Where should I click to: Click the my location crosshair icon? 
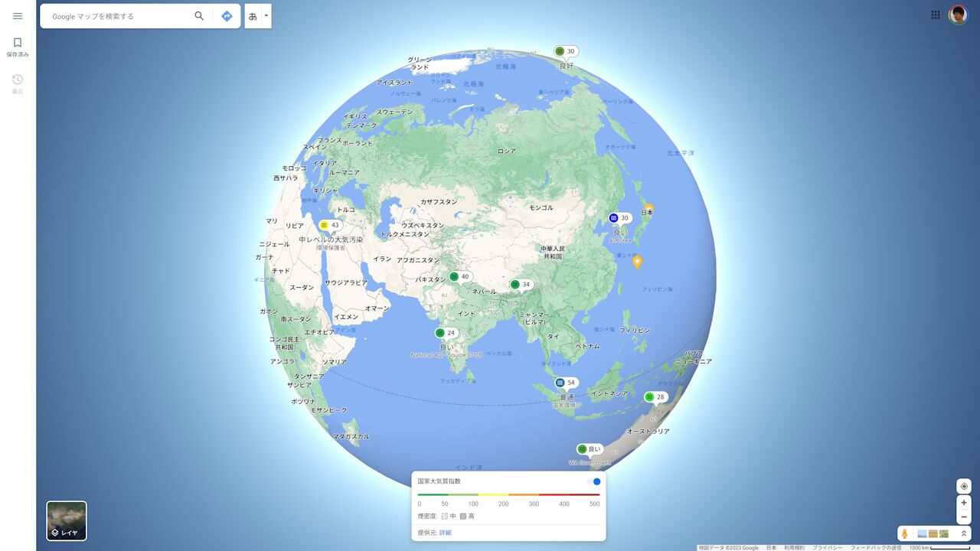[x=964, y=487]
